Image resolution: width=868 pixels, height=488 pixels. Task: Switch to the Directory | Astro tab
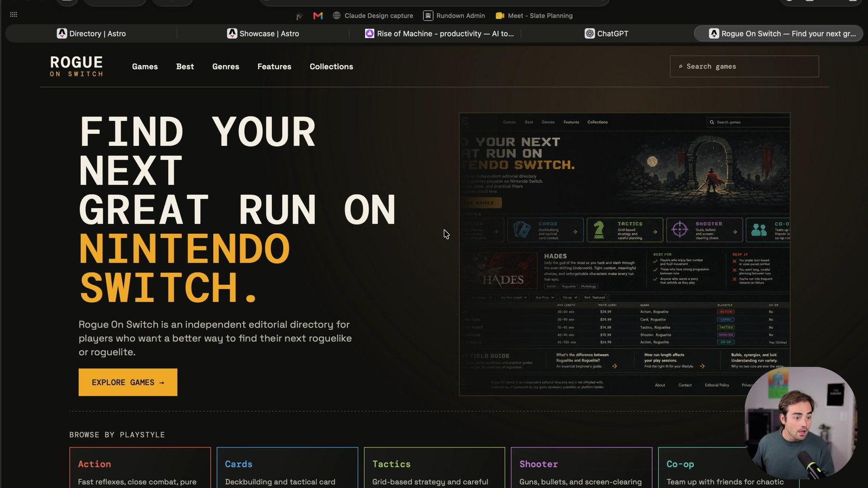click(91, 34)
